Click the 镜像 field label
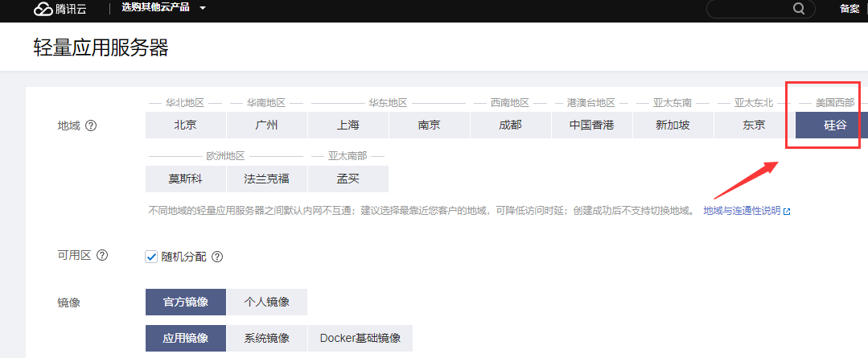Viewport: 868px width, 358px height. (x=68, y=302)
